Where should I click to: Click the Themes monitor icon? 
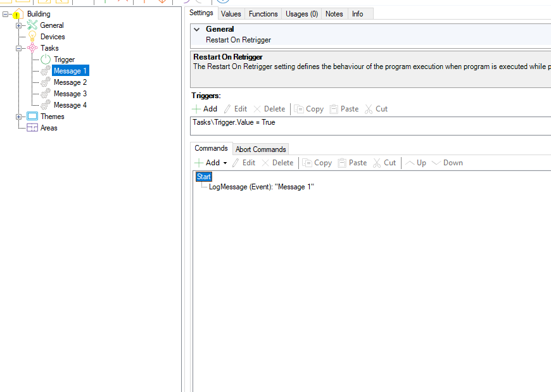pos(32,117)
